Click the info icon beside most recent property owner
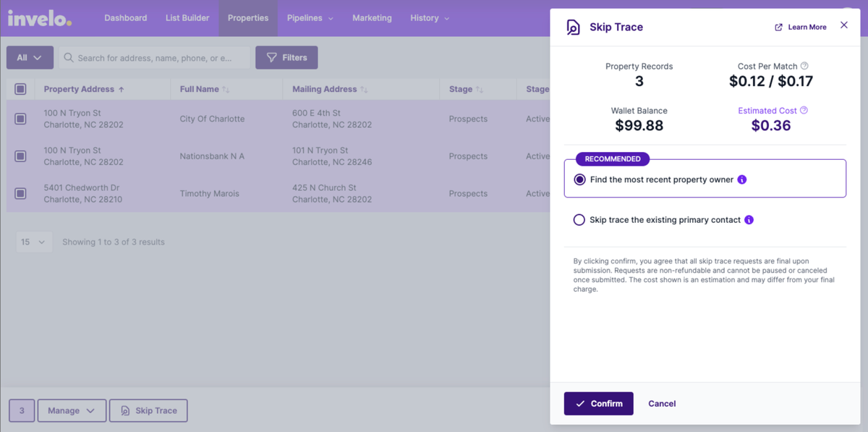The image size is (868, 432). 741,179
